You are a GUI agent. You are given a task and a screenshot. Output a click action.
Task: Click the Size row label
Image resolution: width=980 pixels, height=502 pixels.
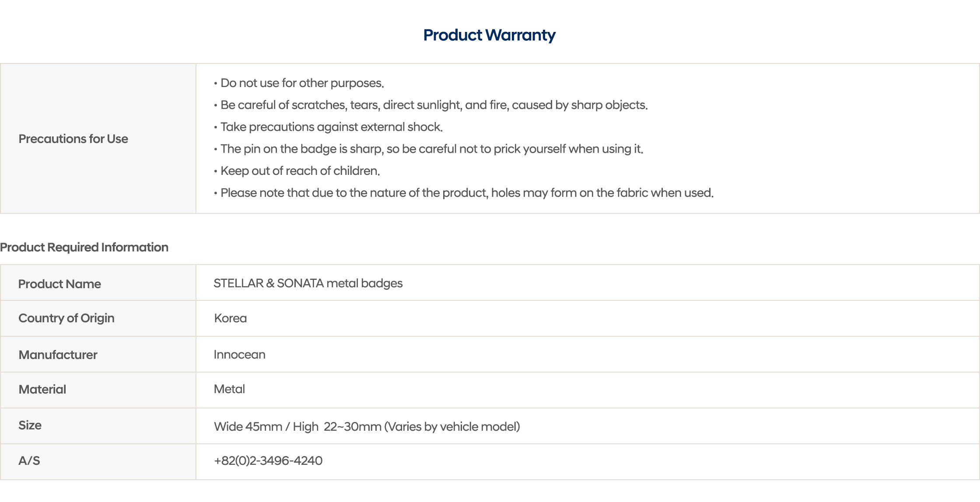pyautogui.click(x=30, y=425)
